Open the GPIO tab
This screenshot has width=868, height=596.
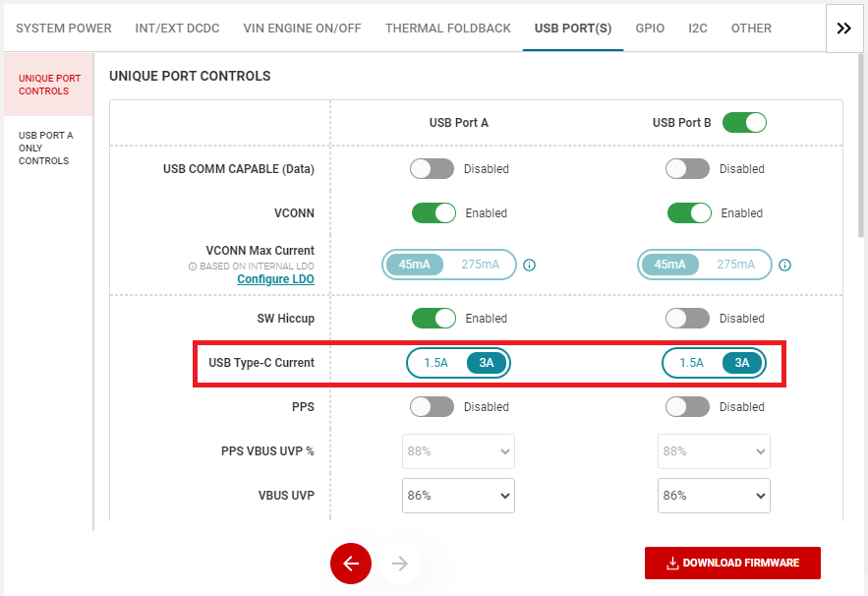pos(650,28)
